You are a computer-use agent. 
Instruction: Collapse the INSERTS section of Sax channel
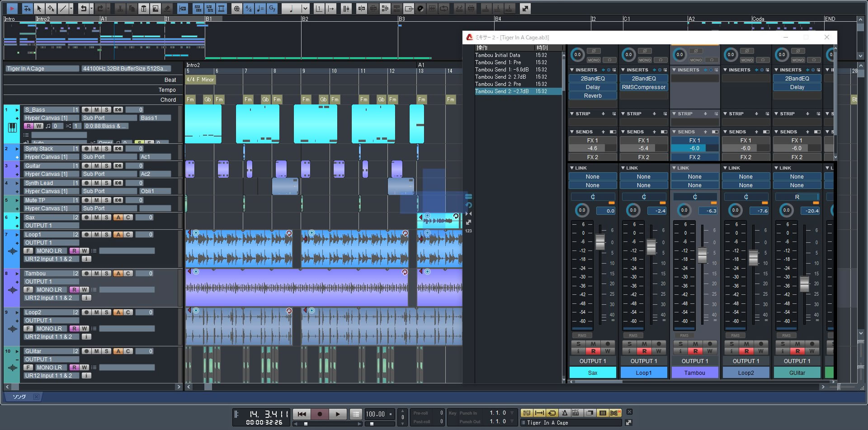pos(572,70)
